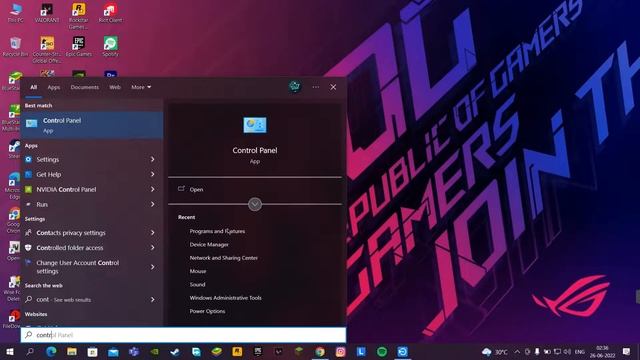Expand arrow beside NVIDIA Control Panel

point(153,189)
